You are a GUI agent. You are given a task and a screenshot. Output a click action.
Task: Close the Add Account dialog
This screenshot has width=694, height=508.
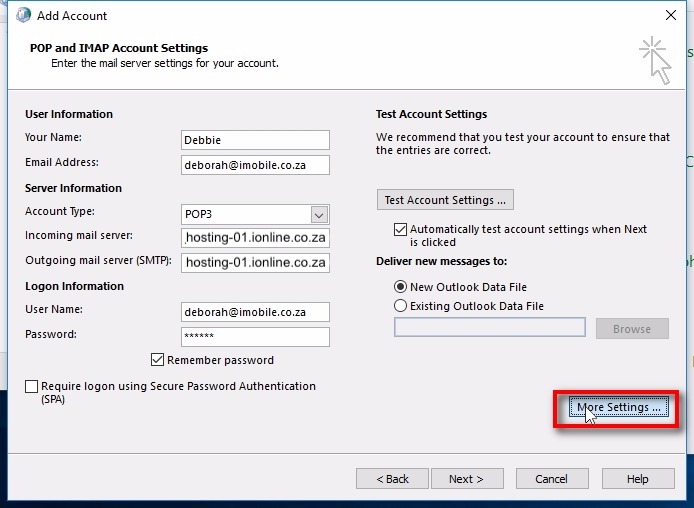[x=671, y=15]
